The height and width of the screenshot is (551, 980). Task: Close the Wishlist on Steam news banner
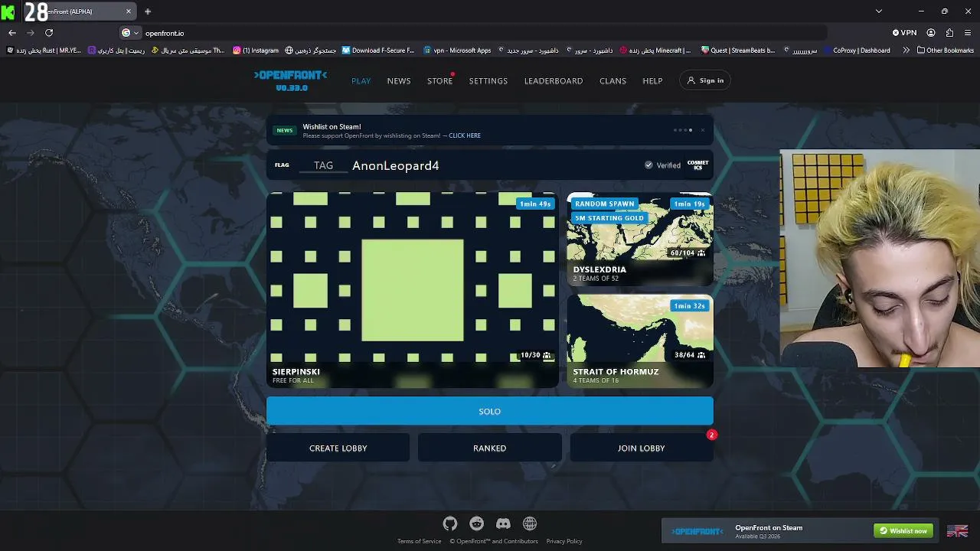tap(703, 130)
